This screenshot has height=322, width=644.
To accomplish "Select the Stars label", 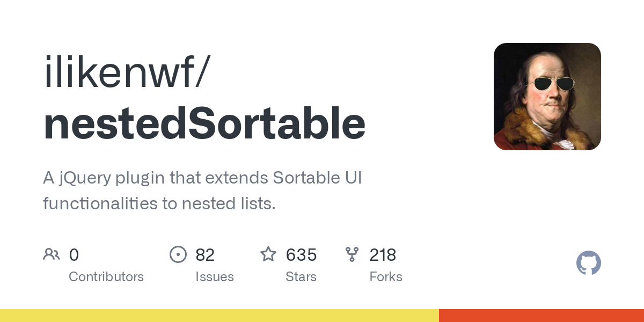I will (301, 277).
